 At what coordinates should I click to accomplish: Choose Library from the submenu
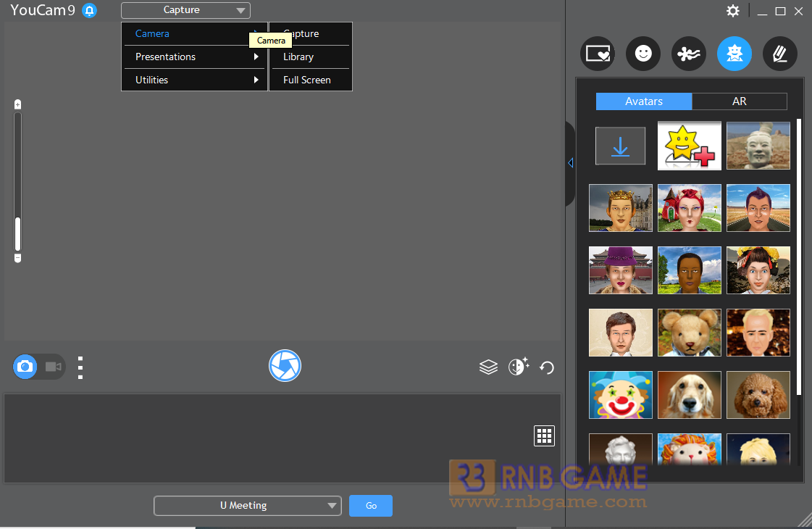(x=311, y=57)
